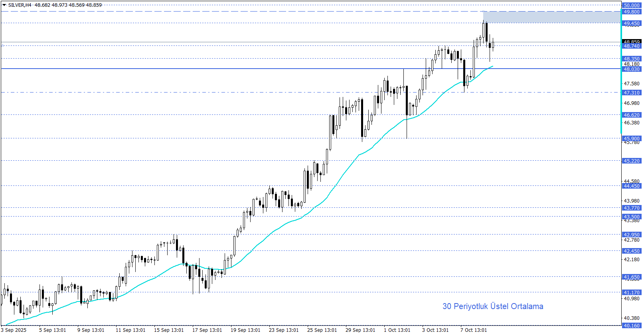Viewport: 644px width, 335px height.
Task: Click the SILVER,H4 symbol title text
Action: [20, 5]
